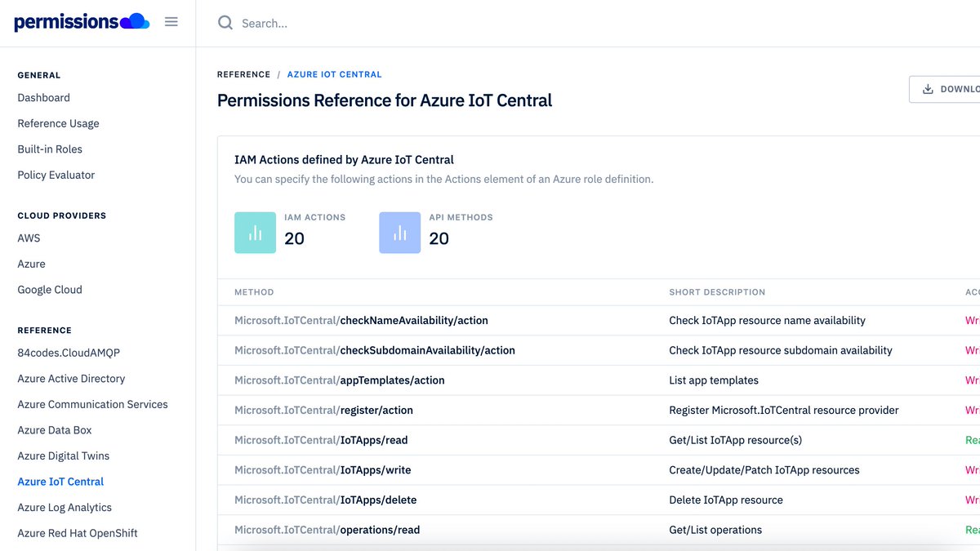Click the API Methods chart icon
Image resolution: width=980 pixels, height=551 pixels.
399,233
